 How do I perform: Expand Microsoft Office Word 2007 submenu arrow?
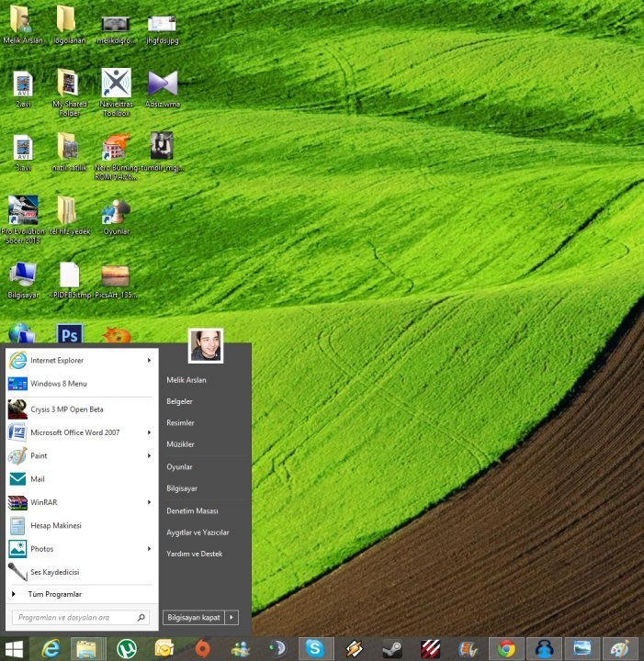point(149,431)
